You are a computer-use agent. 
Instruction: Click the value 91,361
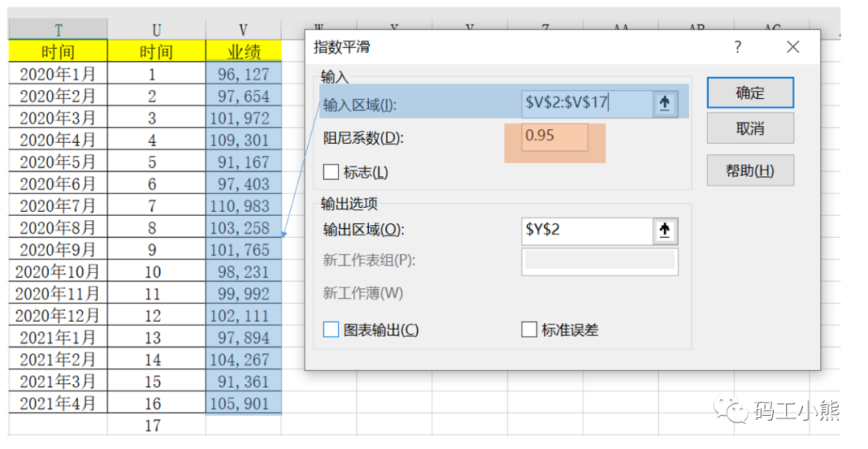click(243, 381)
